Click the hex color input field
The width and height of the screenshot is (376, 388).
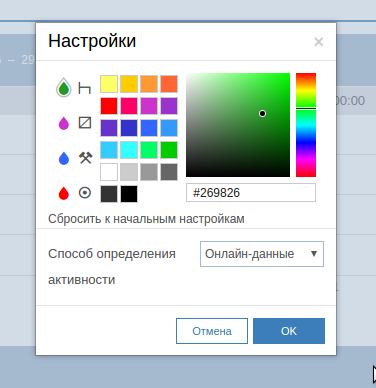[251, 193]
